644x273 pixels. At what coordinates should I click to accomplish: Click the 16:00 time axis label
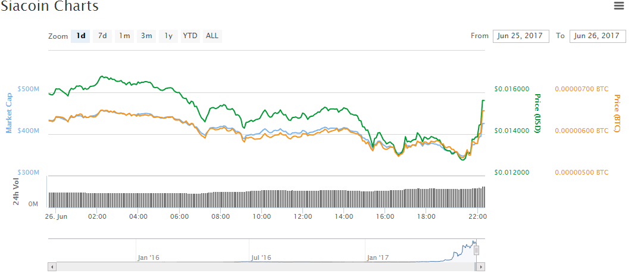pyautogui.click(x=385, y=216)
